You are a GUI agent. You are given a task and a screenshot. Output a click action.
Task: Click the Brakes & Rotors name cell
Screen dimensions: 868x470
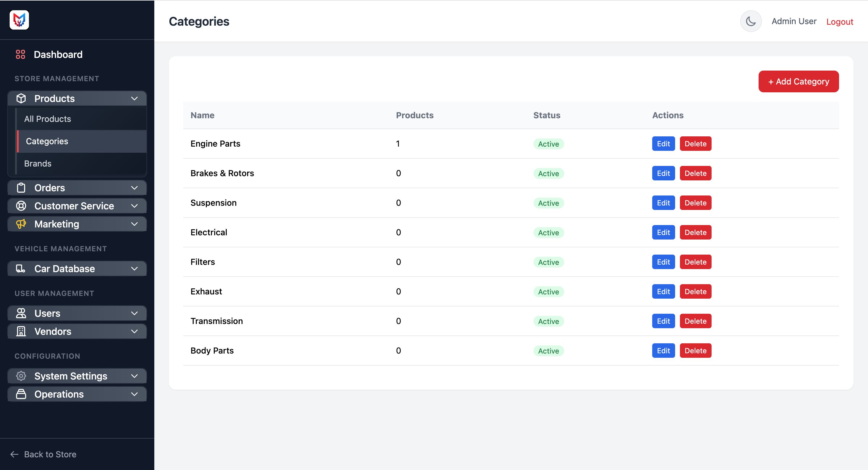pyautogui.click(x=222, y=173)
